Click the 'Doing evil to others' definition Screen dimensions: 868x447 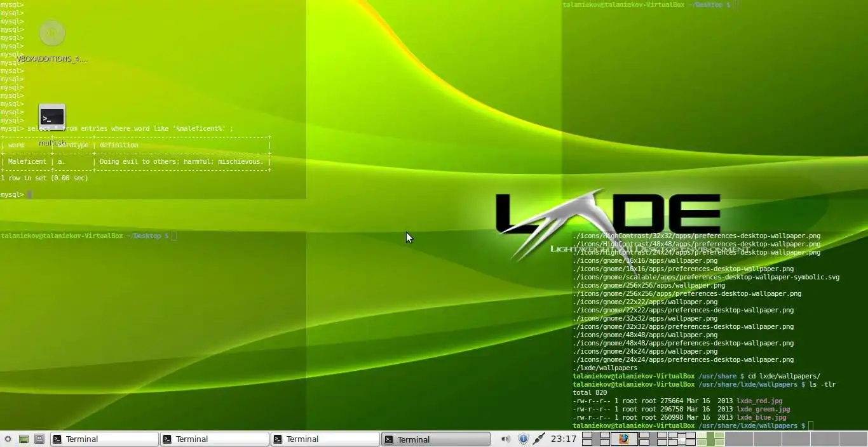pyautogui.click(x=182, y=161)
